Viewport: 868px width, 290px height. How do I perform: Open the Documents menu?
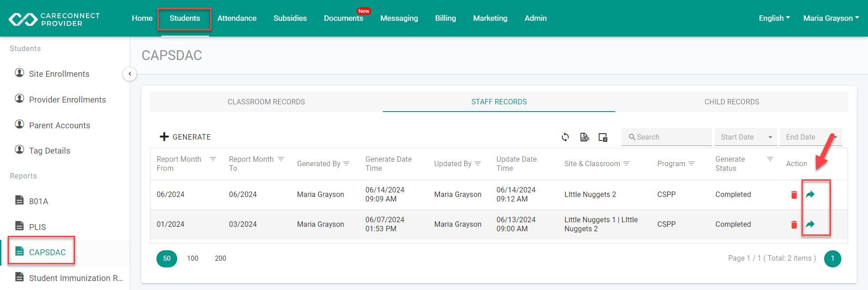coord(344,18)
